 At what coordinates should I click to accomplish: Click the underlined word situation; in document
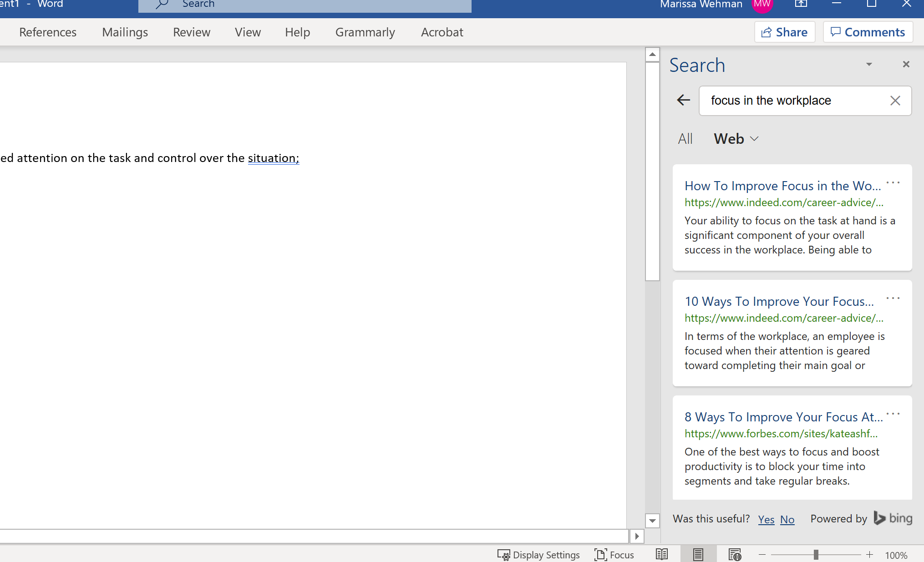[x=274, y=158]
